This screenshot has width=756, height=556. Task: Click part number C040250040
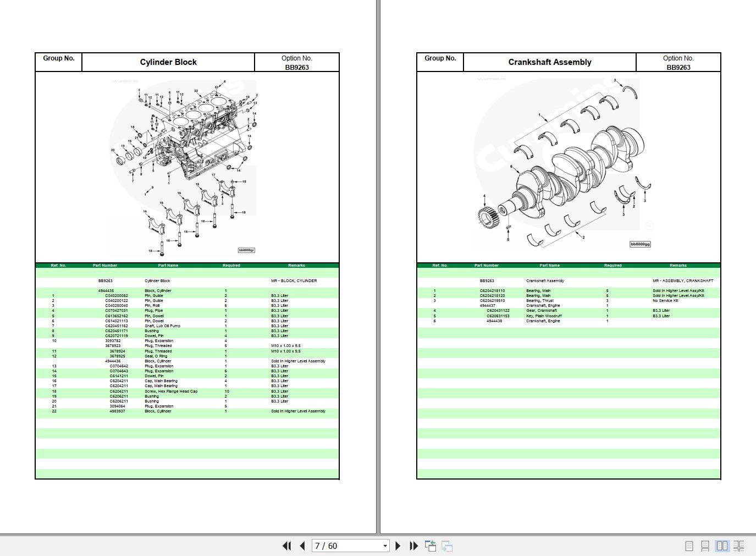point(117,306)
